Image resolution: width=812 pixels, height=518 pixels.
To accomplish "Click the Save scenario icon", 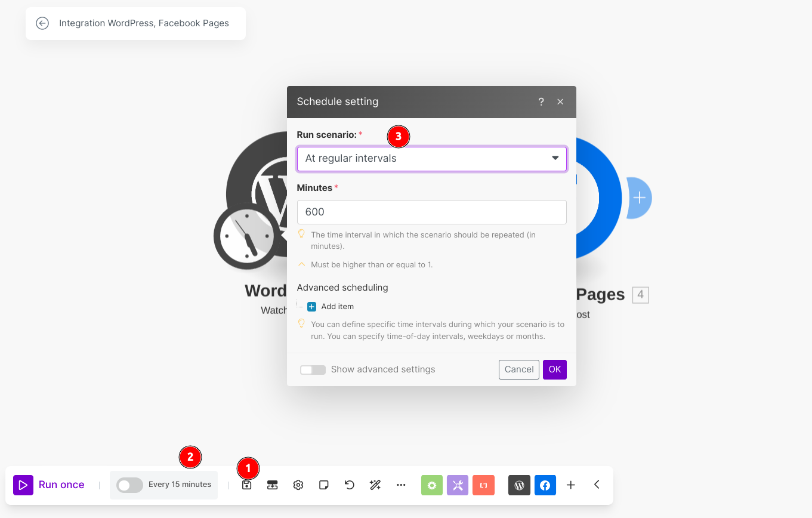I will coord(246,485).
